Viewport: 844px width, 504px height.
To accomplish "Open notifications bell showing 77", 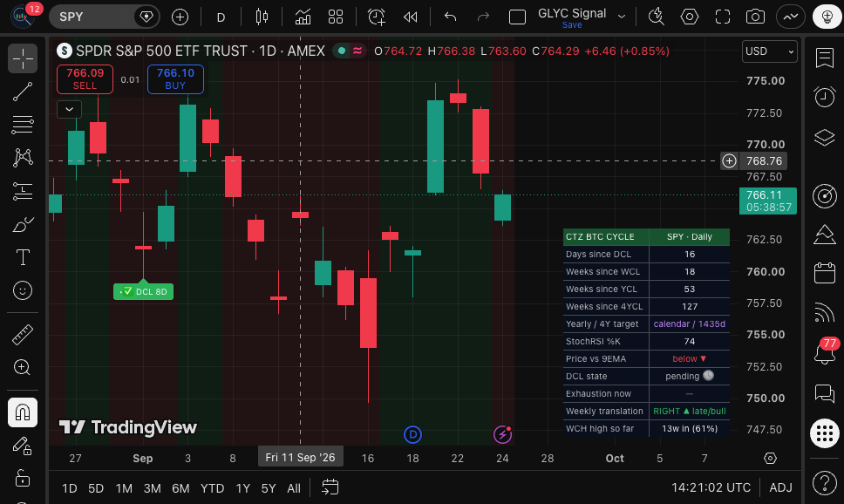I will [825, 352].
